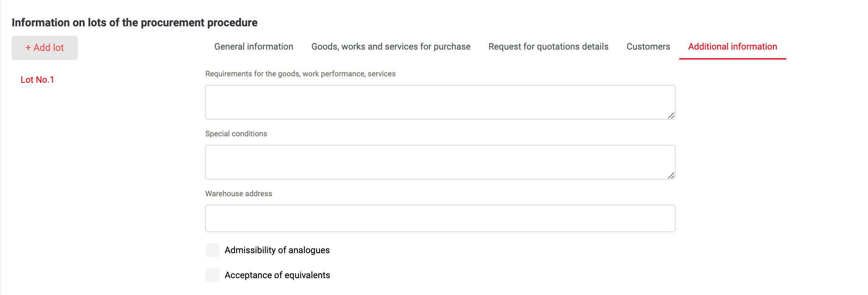Screen dimensions: 868x295
Task: Grab the Requirements textarea resize handle
Action: [x=671, y=115]
